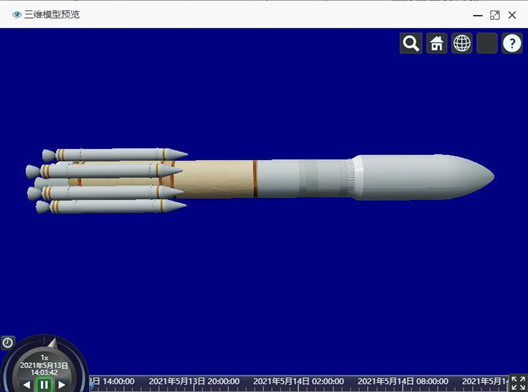The height and width of the screenshot is (392, 528).
Task: Click the eye icon beside 三维模型预览 title
Action: click(x=17, y=14)
